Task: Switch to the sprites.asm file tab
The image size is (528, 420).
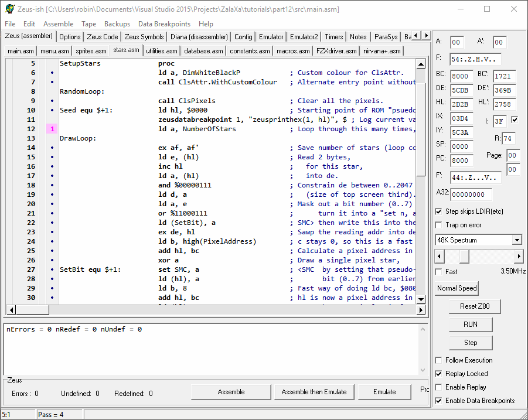Action: tap(91, 51)
